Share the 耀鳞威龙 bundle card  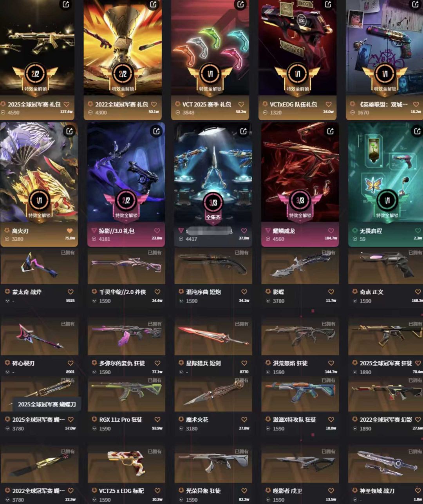point(330,131)
